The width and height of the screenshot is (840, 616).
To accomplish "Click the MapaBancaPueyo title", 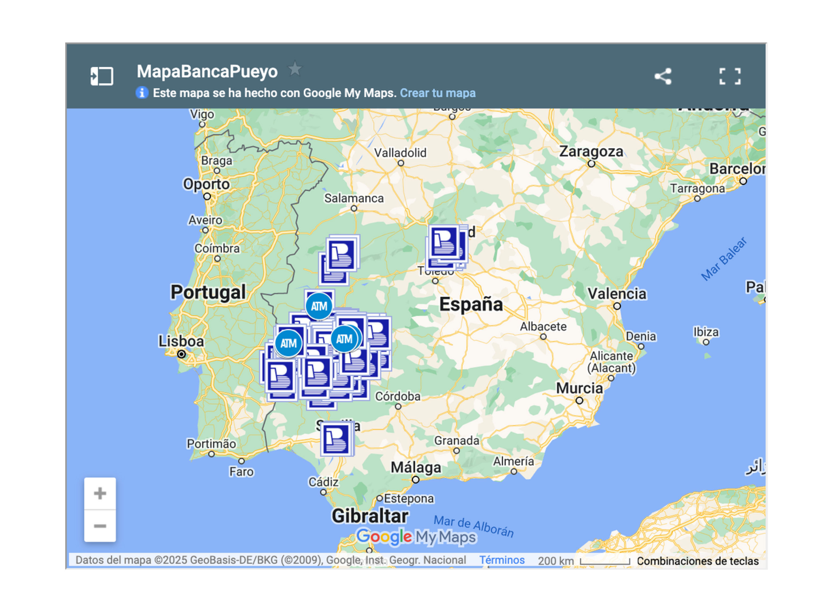I will [x=207, y=71].
